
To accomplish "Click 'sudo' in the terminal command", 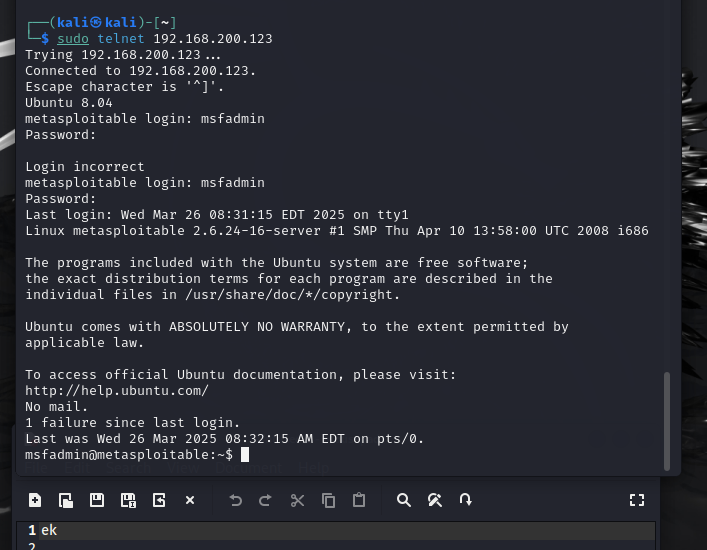I will coord(73,39).
